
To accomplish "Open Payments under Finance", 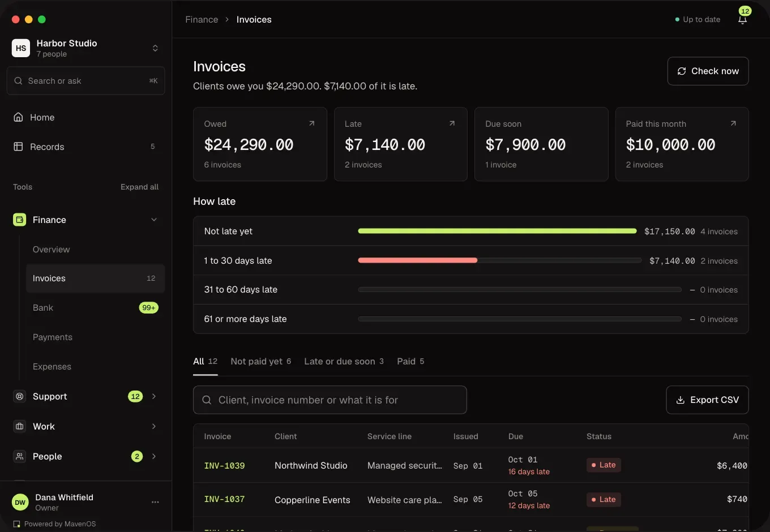I will tap(95, 337).
